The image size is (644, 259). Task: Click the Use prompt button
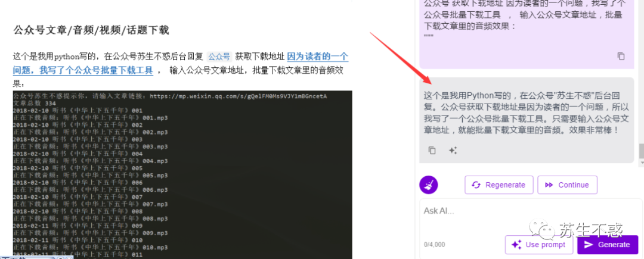coord(539,245)
